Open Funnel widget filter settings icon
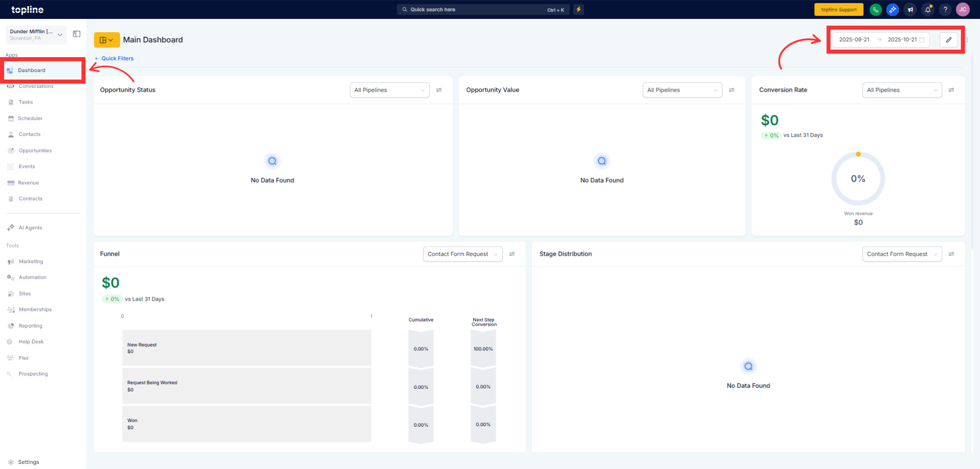Screen dimensions: 980x469 pyautogui.click(x=512, y=254)
